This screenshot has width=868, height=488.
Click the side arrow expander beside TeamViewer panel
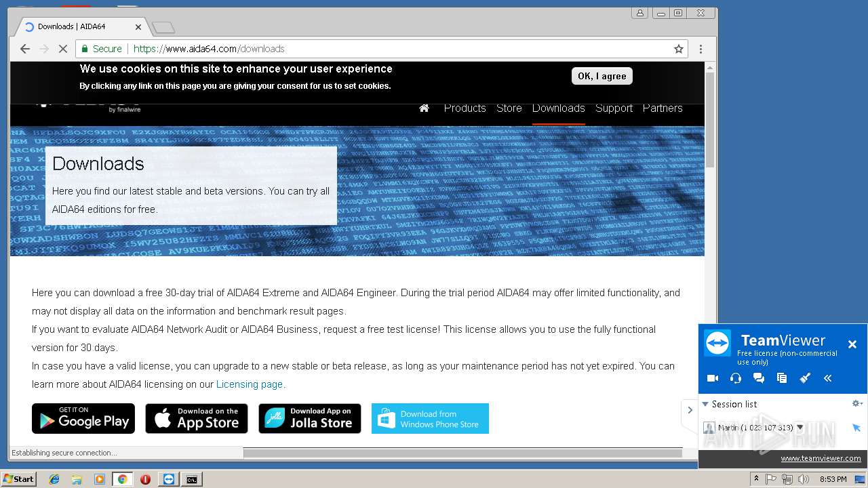[x=690, y=410]
